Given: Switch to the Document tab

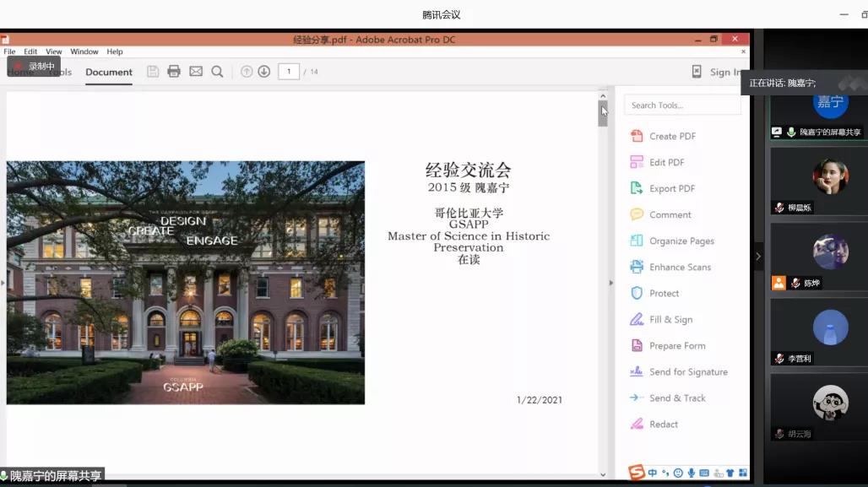Looking at the screenshot, I should click(109, 73).
